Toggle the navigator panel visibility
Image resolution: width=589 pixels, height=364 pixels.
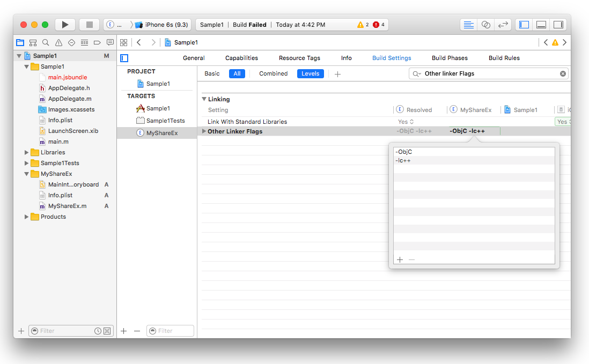coord(524,25)
